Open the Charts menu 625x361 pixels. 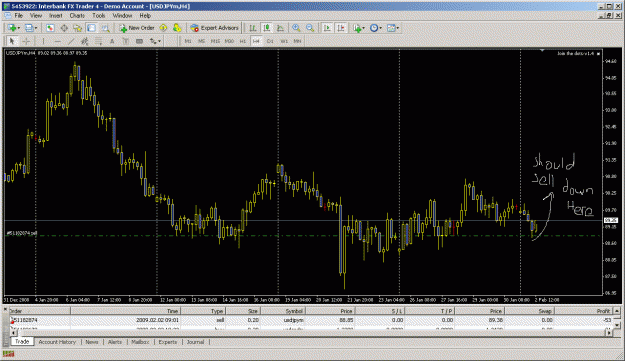tap(77, 16)
